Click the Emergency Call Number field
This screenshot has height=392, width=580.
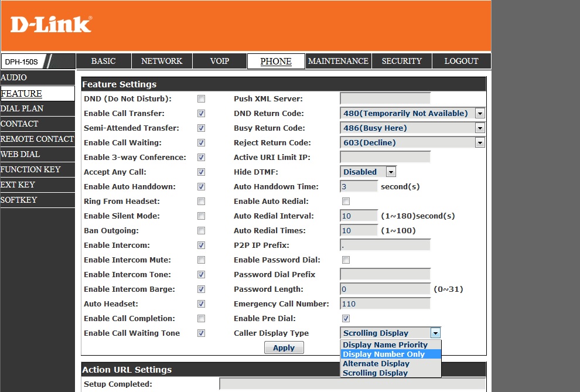coord(385,304)
